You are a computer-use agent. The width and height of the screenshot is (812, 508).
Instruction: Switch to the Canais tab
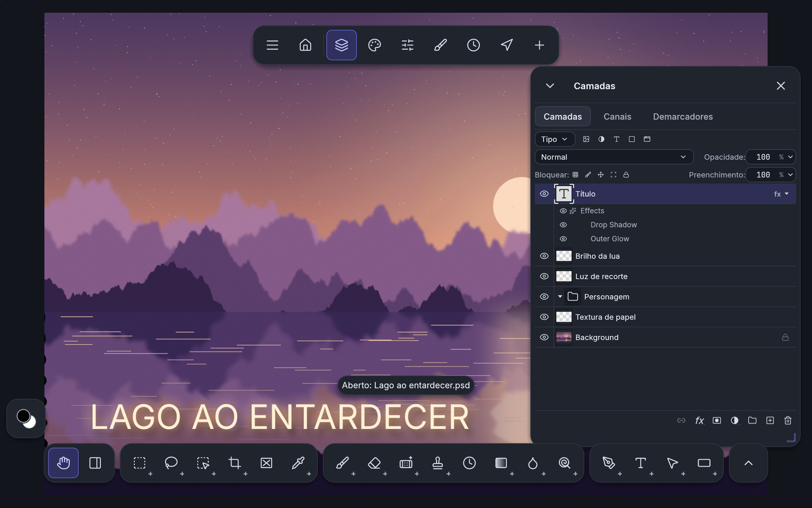(x=617, y=117)
